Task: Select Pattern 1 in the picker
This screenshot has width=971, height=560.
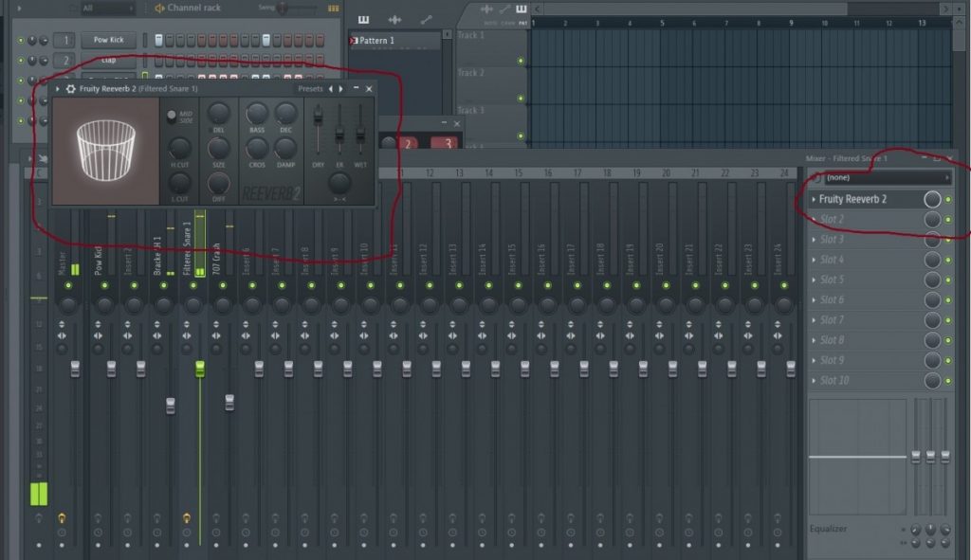Action: click(394, 40)
